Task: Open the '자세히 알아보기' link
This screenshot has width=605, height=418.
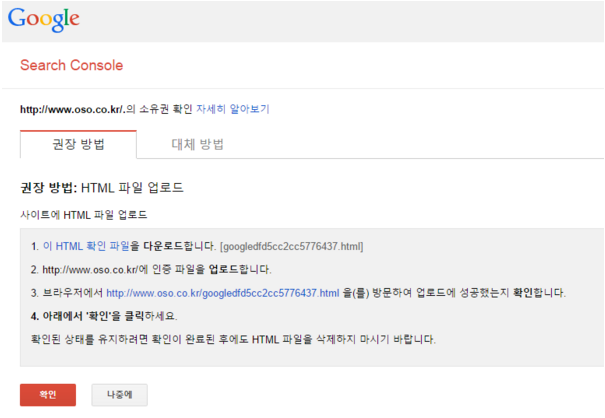Action: click(x=233, y=109)
